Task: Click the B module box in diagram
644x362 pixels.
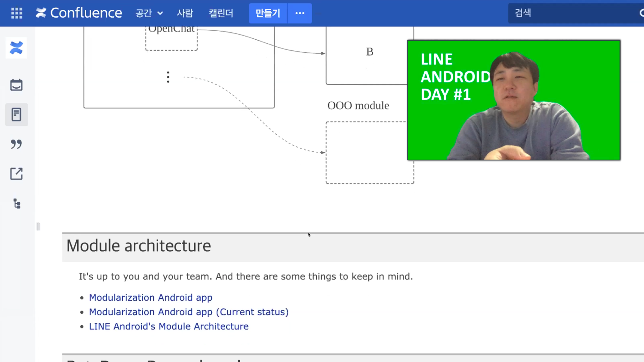Action: [370, 55]
